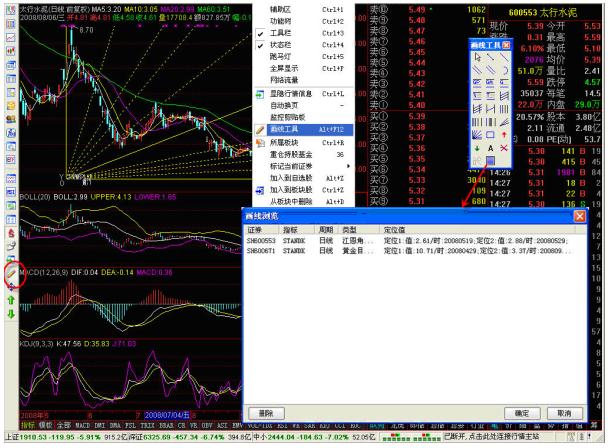Choose 显隐行情信息 menu entry
613x448 pixels.
pos(303,94)
